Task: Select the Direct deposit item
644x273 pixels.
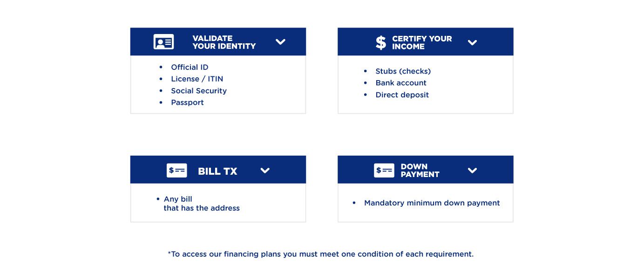Action: click(x=402, y=95)
